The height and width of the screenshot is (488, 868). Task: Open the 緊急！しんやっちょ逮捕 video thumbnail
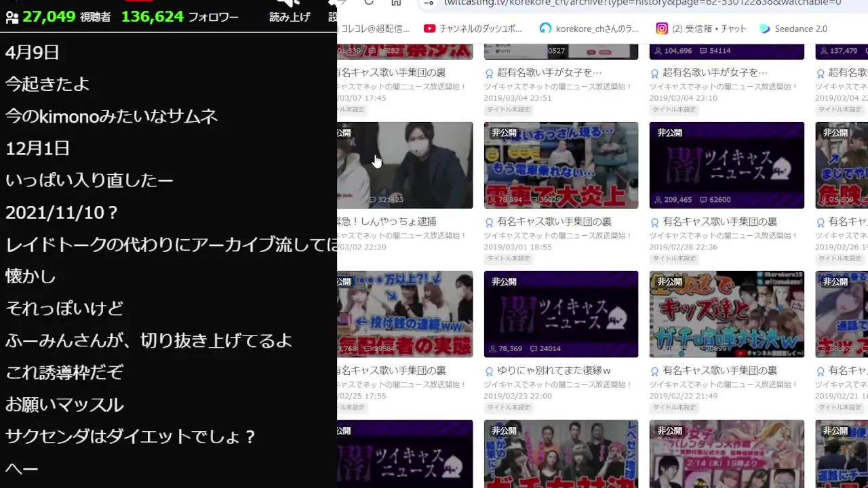coord(405,165)
